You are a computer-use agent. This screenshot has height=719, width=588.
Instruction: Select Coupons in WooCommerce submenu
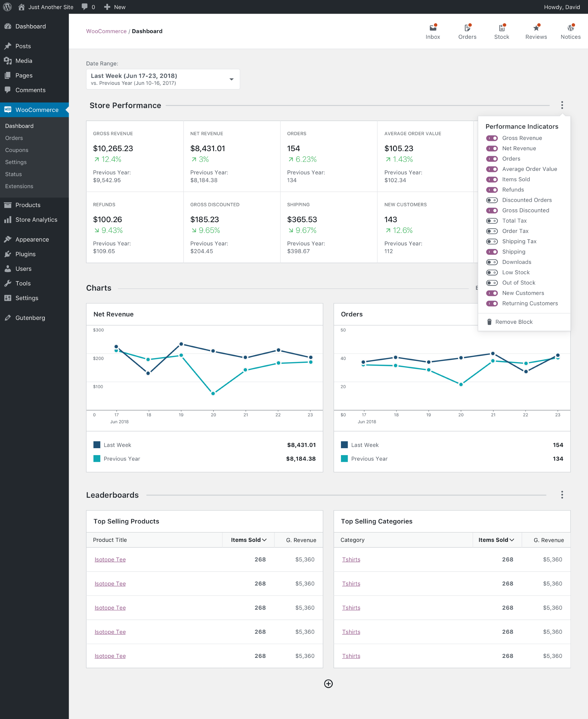click(17, 150)
